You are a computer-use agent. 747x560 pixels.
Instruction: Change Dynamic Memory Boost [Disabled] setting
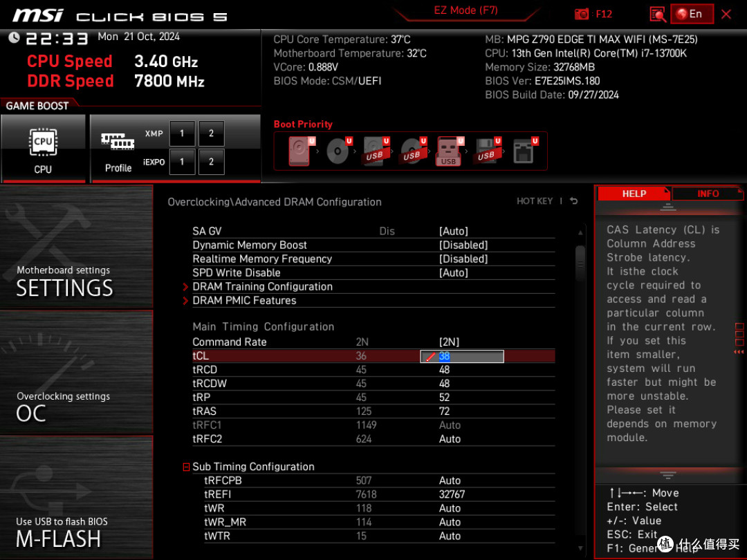463,245
